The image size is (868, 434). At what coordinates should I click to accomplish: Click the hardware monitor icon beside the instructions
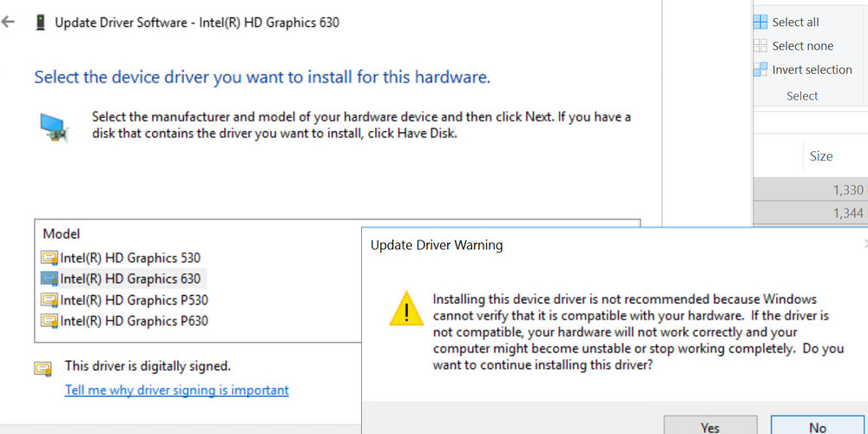tap(52, 127)
